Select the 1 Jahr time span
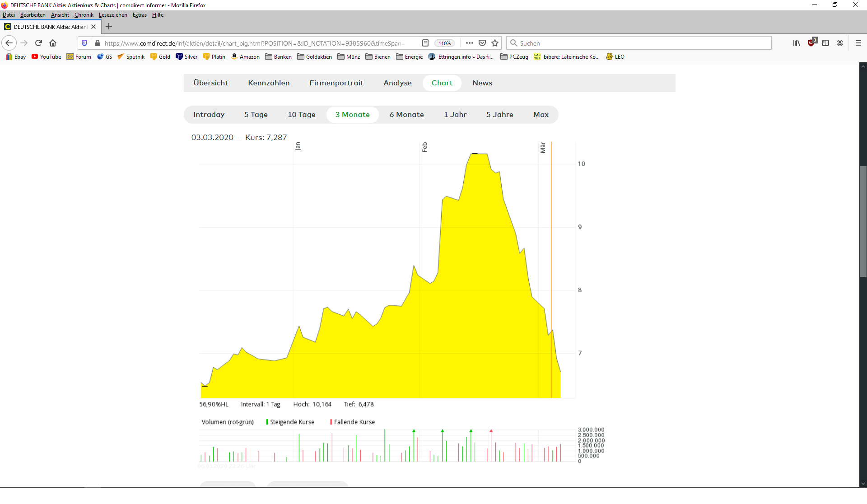The height and width of the screenshot is (504, 867). pyautogui.click(x=455, y=115)
